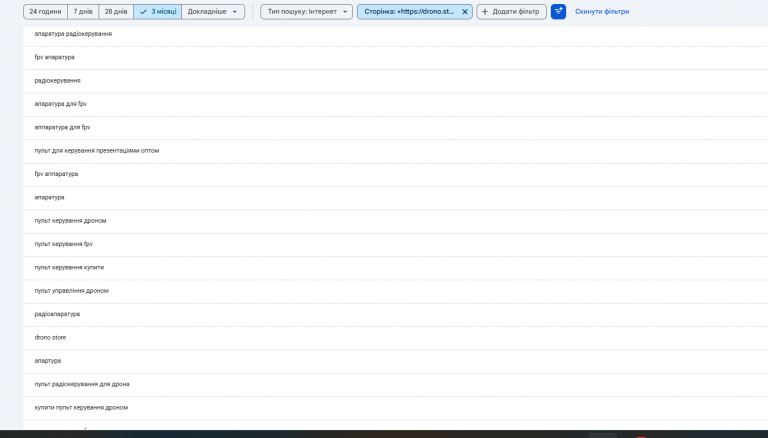Click query 'пульт управління дроном'
The image size is (768, 438).
71,291
